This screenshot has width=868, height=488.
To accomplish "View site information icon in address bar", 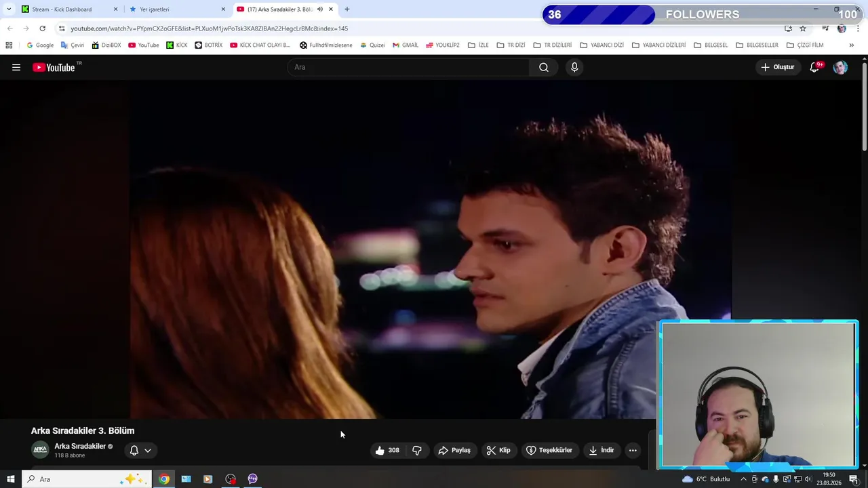I will [62, 28].
